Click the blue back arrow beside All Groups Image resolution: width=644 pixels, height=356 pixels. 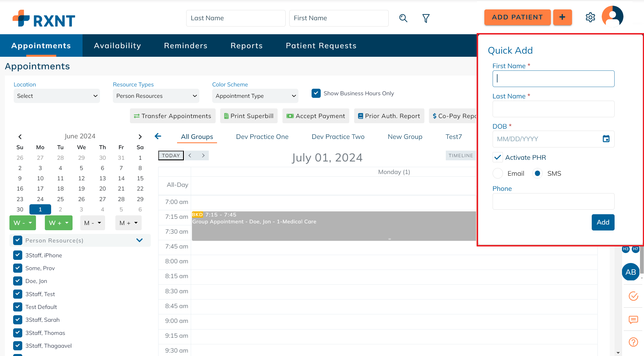[158, 136]
